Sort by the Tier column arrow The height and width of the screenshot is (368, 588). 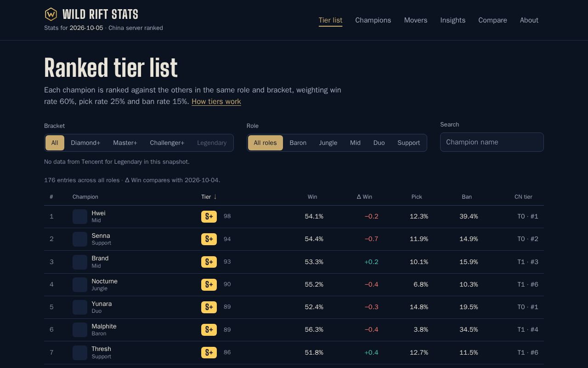[x=215, y=197]
